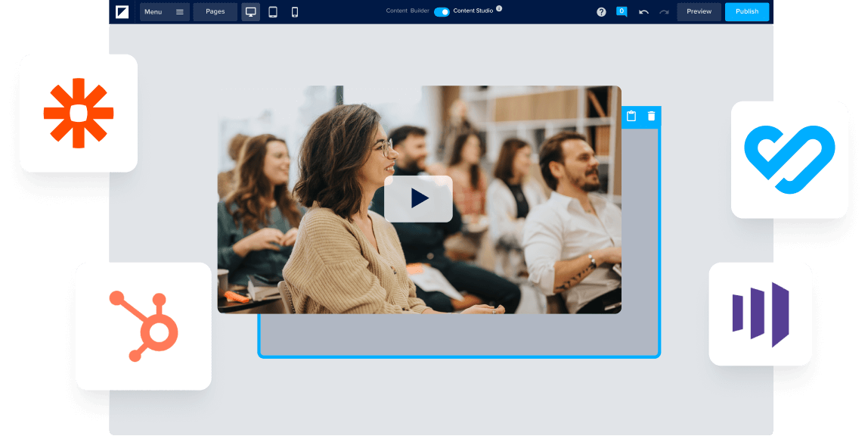Select the Content Builder label
Viewport: 868px width, 436px height.
click(x=408, y=11)
